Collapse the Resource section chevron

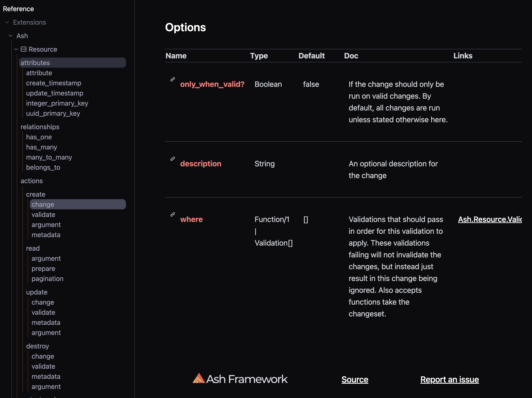(16, 49)
